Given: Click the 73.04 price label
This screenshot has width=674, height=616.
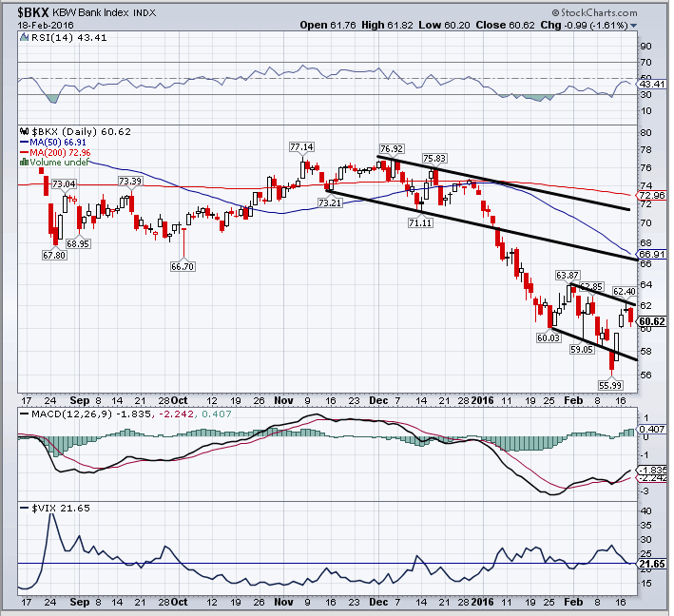Looking at the screenshot, I should [x=64, y=184].
